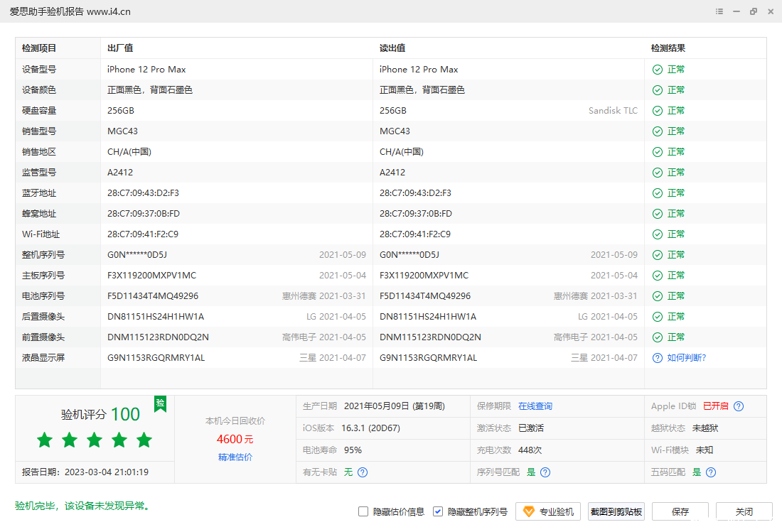Viewport: 782px width, 532px height.
Task: Open the 在线查询 warranty link
Action: 535,406
